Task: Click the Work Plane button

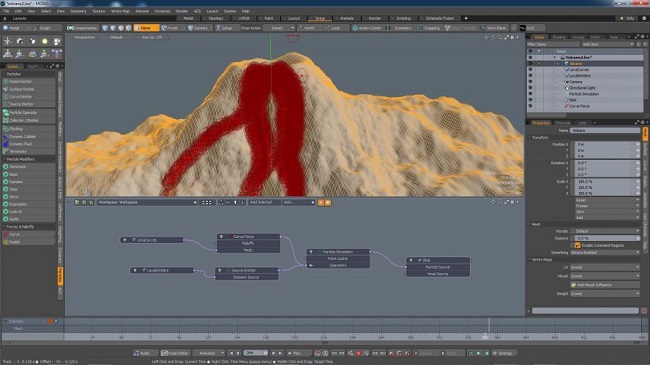Action: click(494, 28)
